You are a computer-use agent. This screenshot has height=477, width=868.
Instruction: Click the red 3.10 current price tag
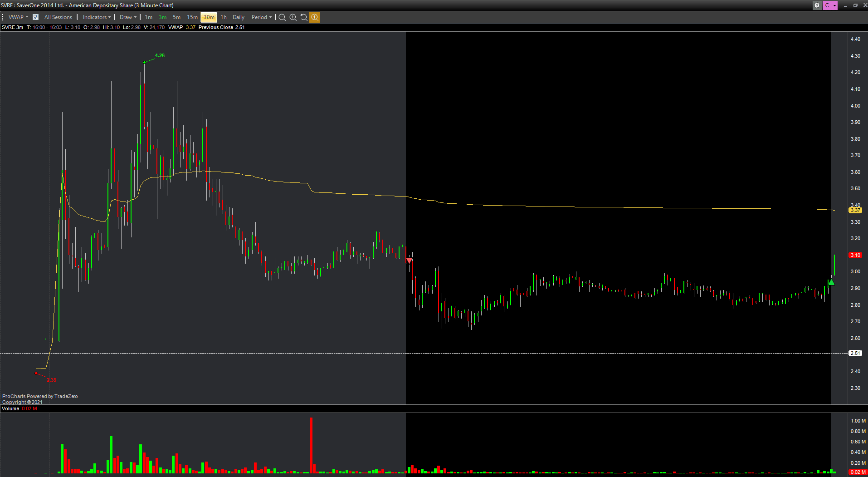click(855, 255)
